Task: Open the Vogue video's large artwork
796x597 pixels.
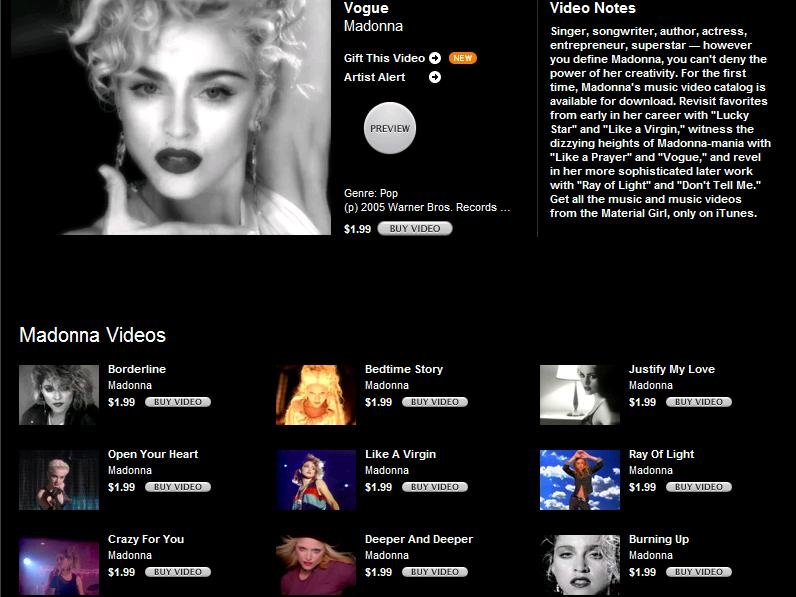Action: 170,117
